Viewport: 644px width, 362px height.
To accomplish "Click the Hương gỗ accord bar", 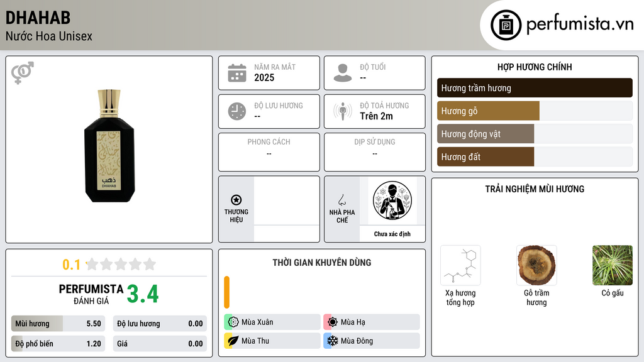I will point(535,111).
